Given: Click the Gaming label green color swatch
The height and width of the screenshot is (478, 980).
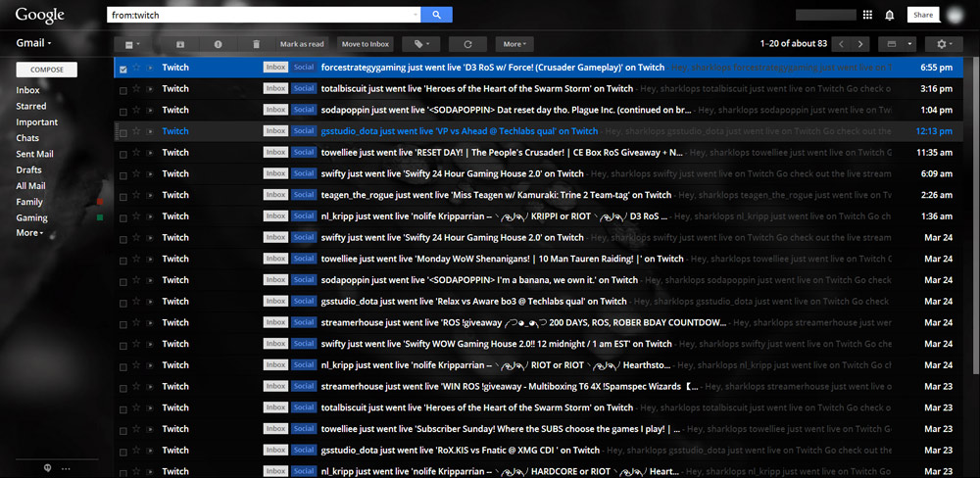Looking at the screenshot, I should pos(100,218).
